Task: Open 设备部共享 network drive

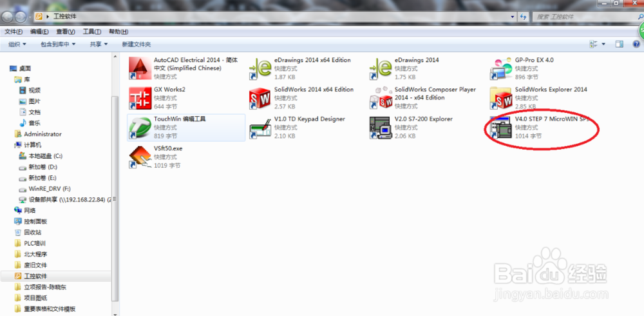Action: coord(64,199)
